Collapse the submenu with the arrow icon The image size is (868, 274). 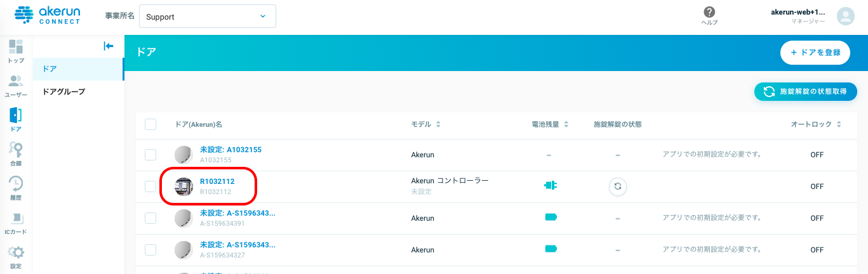click(x=109, y=46)
